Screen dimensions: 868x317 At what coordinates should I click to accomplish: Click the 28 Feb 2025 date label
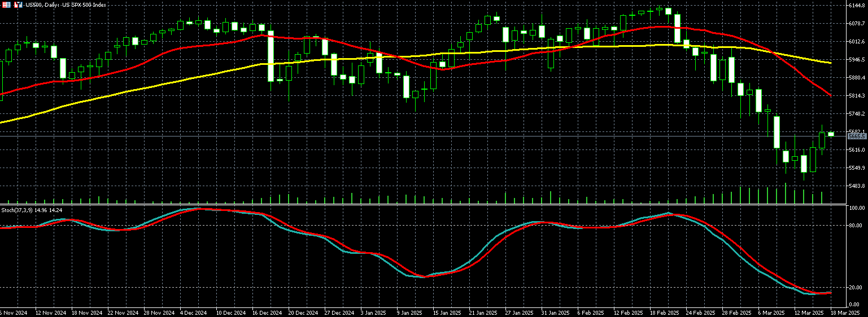(736, 312)
